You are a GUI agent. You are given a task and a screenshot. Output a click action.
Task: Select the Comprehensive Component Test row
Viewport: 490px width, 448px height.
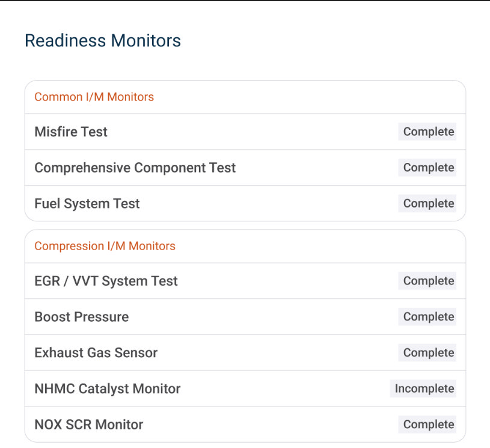click(245, 168)
